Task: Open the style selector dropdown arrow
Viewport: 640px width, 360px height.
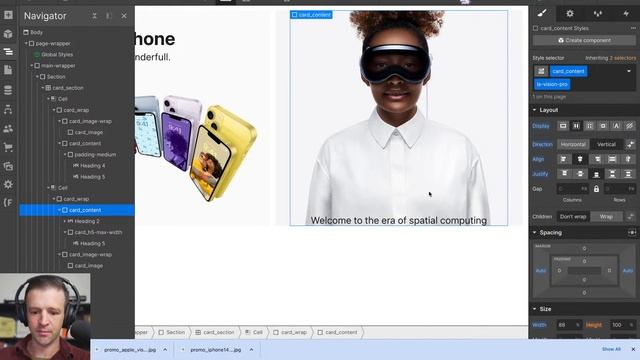Action: point(629,71)
